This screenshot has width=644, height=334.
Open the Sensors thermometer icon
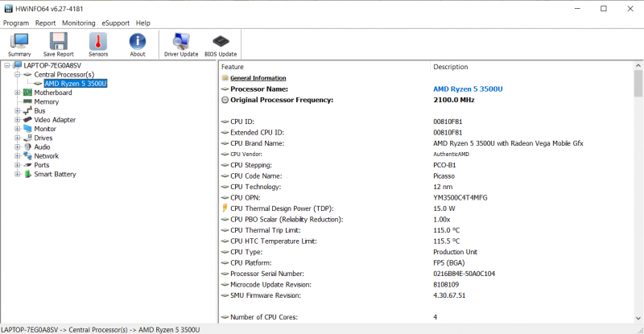tap(98, 43)
